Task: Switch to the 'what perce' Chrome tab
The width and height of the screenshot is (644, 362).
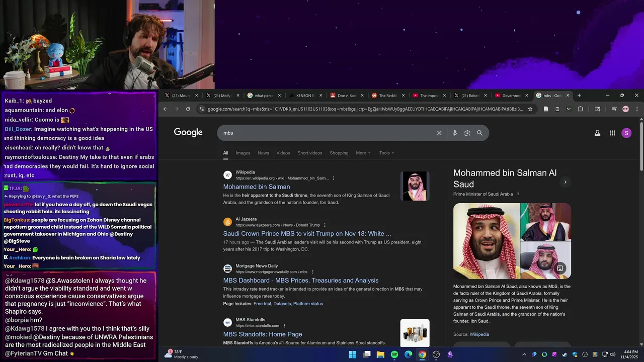Action: 264,95
